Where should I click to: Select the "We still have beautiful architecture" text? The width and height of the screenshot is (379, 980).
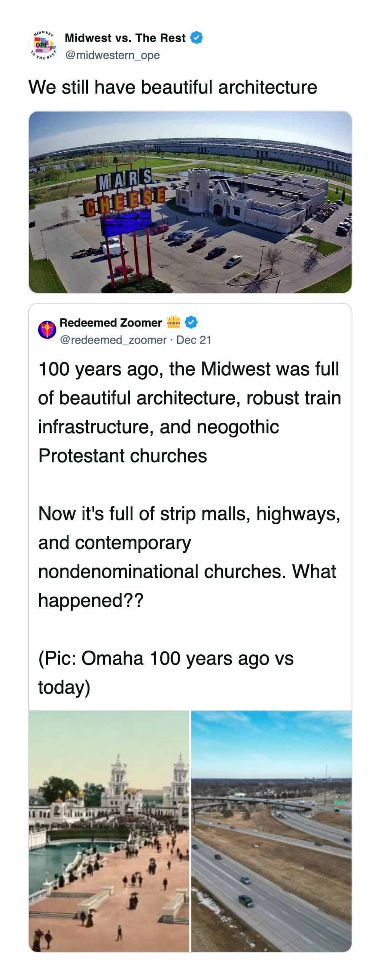(173, 87)
